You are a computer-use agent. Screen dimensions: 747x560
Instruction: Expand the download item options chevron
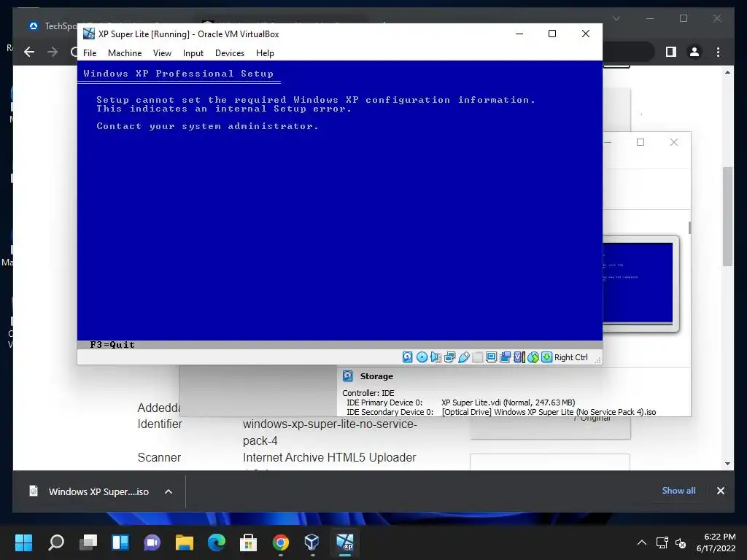[x=169, y=491]
